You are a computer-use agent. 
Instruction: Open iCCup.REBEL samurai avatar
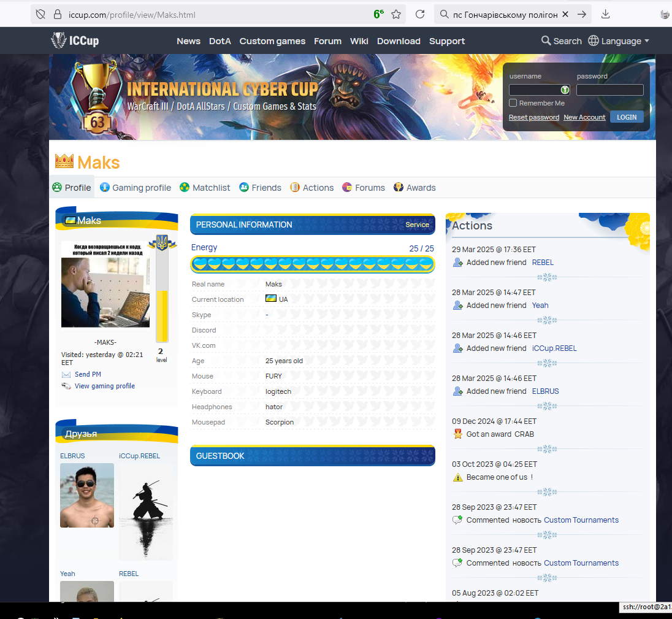(x=146, y=512)
